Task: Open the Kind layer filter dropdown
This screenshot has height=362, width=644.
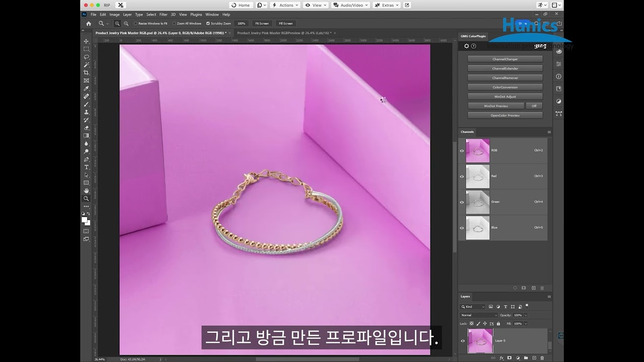Action: coord(473,307)
